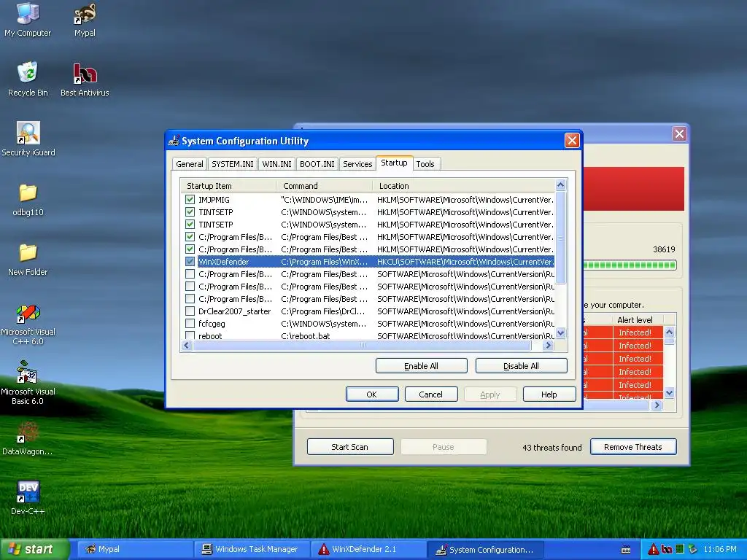Click WinXDefender threat list scroll right arrow

(657, 405)
